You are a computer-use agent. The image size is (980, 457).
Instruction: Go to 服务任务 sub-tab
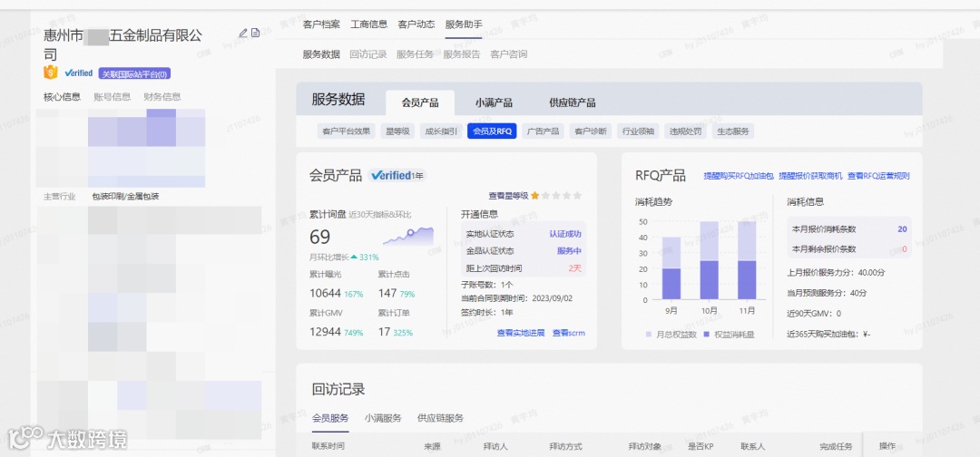click(415, 54)
